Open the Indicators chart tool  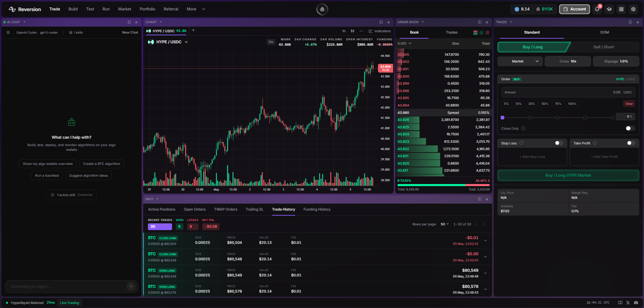click(380, 31)
